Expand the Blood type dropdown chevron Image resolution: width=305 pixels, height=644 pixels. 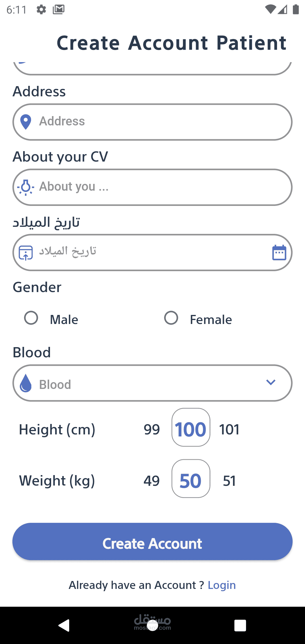pyautogui.click(x=271, y=382)
